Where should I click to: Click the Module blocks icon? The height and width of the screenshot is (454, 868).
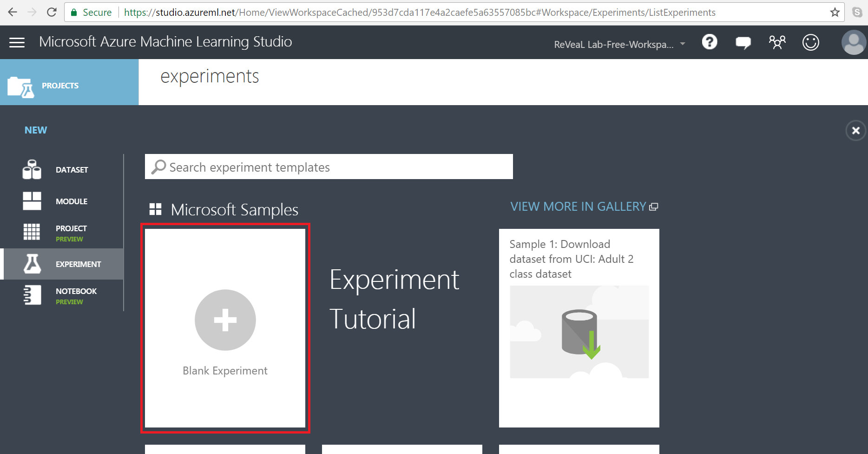coord(32,201)
